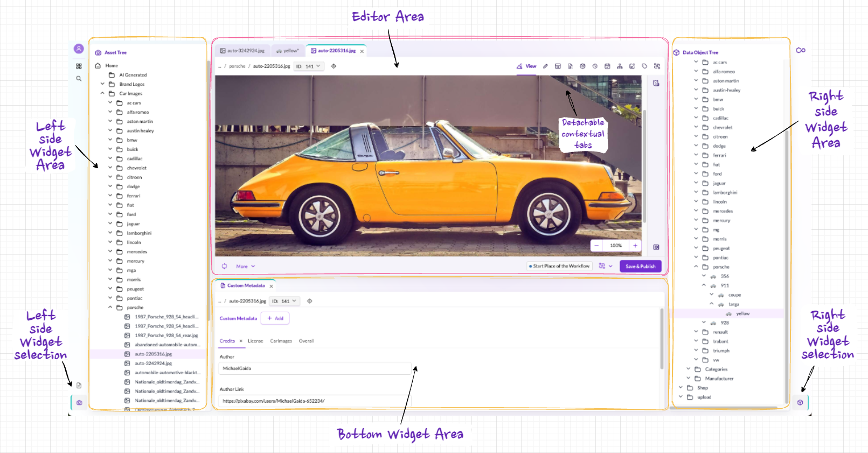This screenshot has height=453, width=868.
Task: Open the Overall metadata tab
Action: pyautogui.click(x=306, y=341)
